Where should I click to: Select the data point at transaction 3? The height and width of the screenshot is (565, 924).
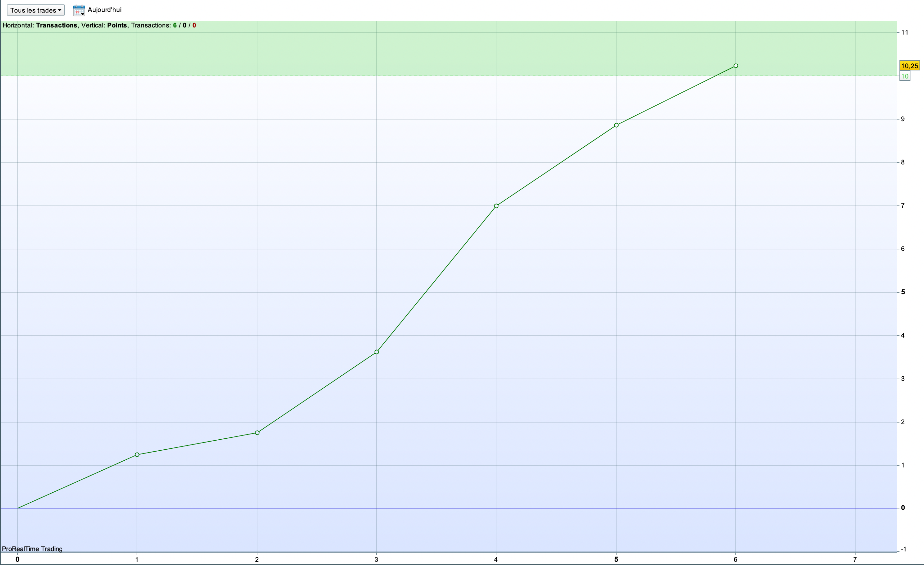pos(377,352)
